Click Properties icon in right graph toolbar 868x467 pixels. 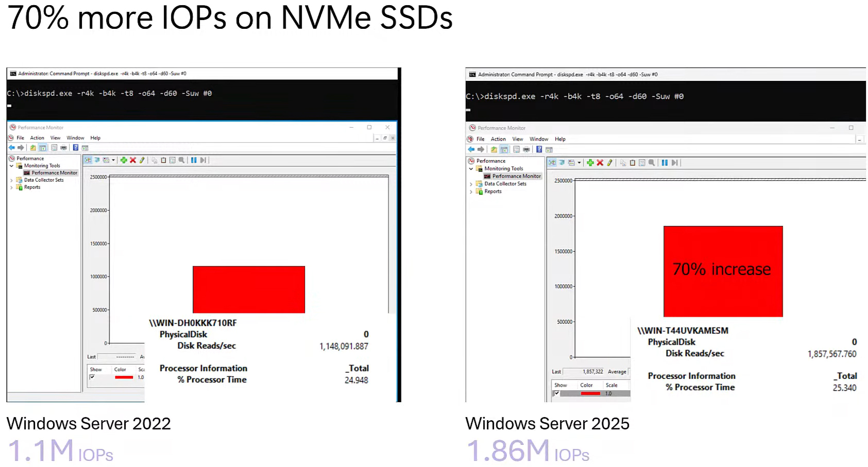(x=642, y=163)
